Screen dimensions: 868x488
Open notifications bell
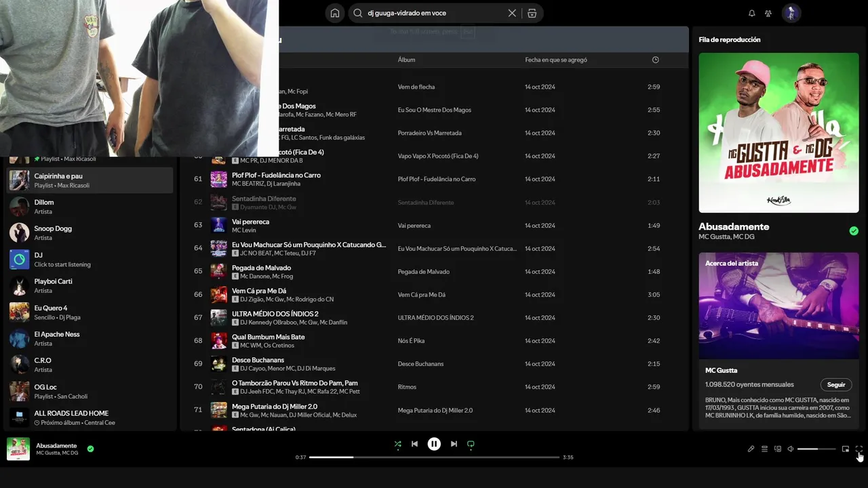751,13
